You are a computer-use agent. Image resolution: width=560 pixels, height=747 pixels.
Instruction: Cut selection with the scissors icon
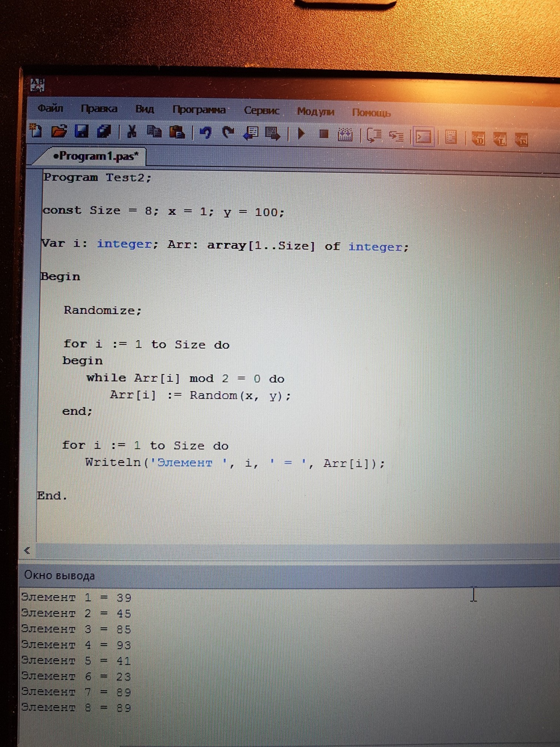pos(131,132)
